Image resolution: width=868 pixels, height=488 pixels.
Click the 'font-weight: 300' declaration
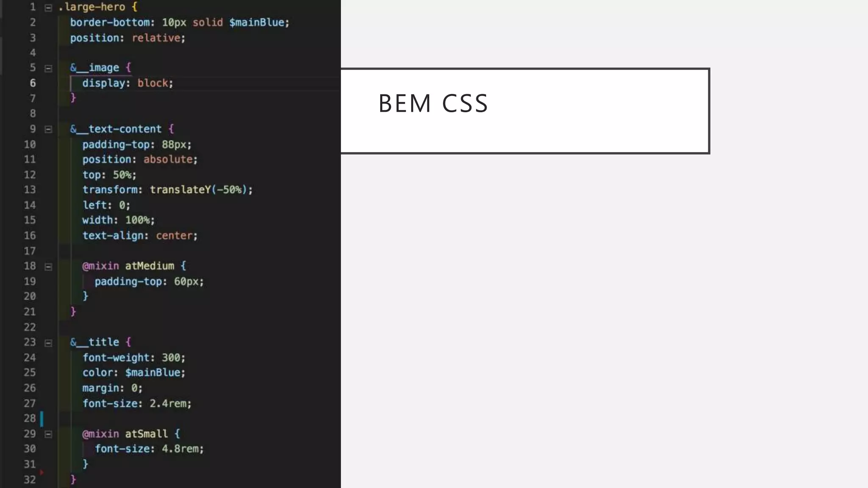tap(134, 358)
